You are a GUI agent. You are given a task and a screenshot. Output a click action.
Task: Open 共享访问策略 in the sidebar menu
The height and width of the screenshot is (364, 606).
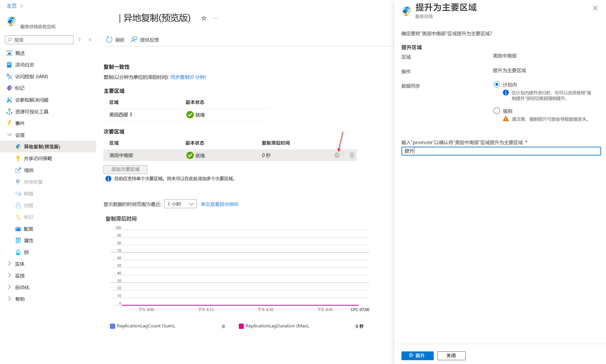pos(38,158)
